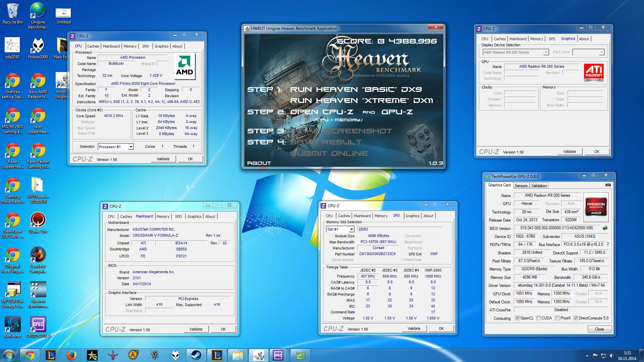
Task: Launch Heaven Benchmark desktop shortcut
Action: 38,295
